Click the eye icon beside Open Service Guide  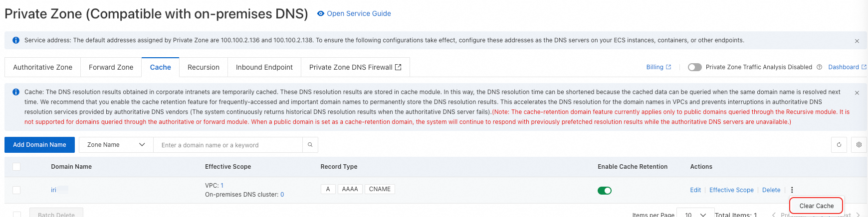tap(321, 13)
